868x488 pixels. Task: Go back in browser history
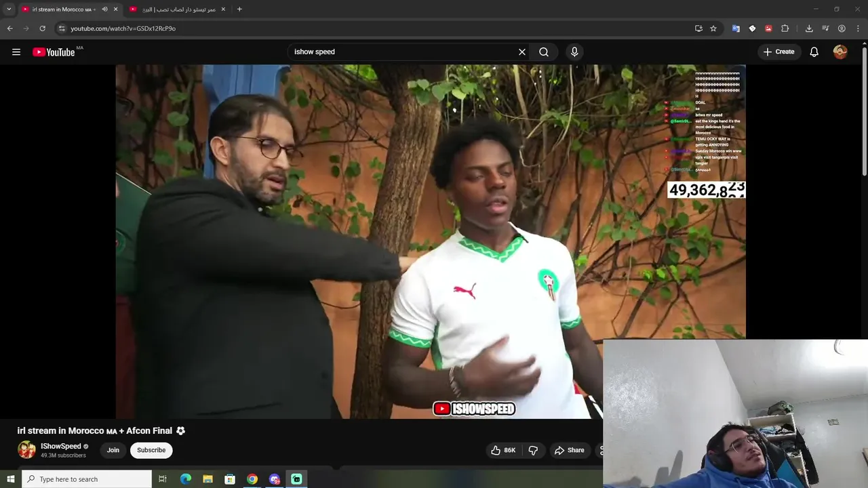click(9, 28)
